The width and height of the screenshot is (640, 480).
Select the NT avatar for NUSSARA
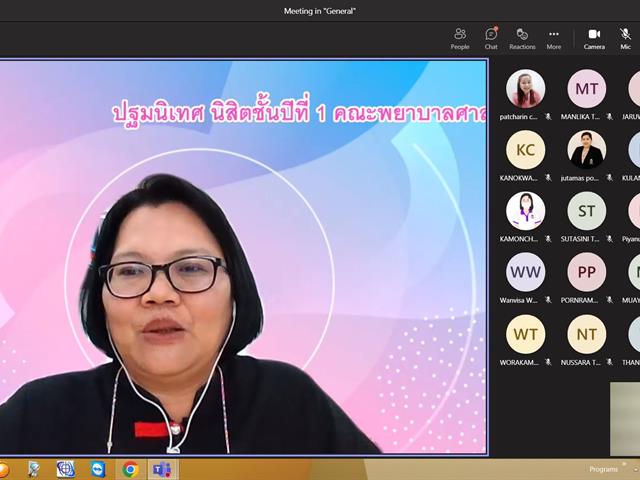[587, 334]
